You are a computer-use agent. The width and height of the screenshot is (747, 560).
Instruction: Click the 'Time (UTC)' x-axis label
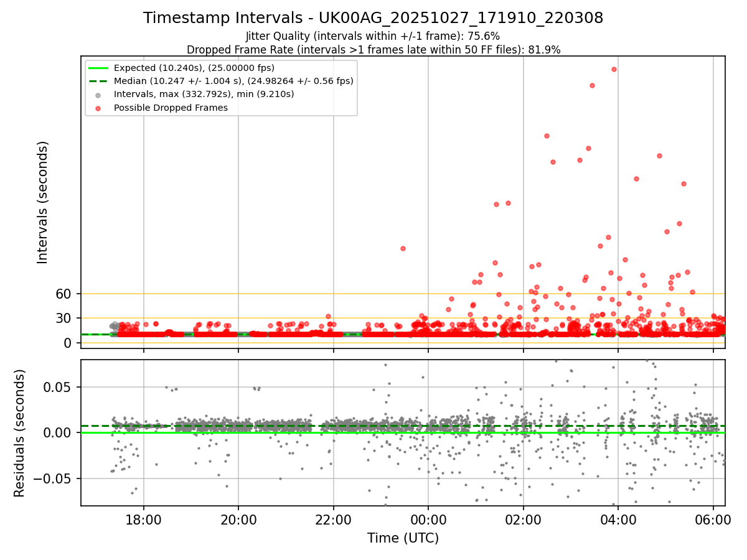pos(403,538)
